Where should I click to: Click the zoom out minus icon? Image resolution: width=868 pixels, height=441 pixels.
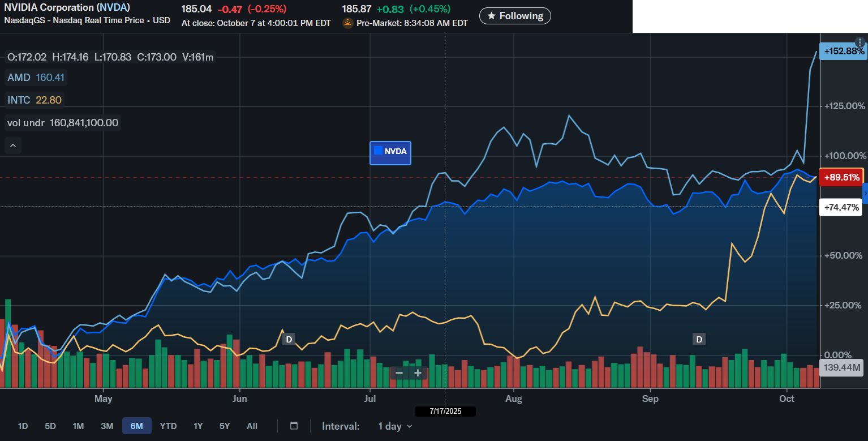399,373
